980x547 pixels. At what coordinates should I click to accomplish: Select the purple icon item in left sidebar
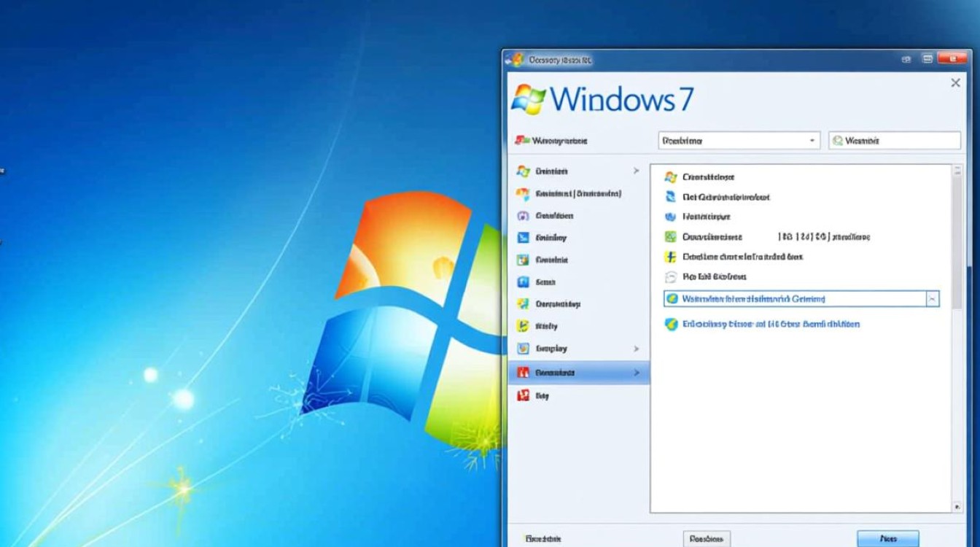click(x=523, y=216)
